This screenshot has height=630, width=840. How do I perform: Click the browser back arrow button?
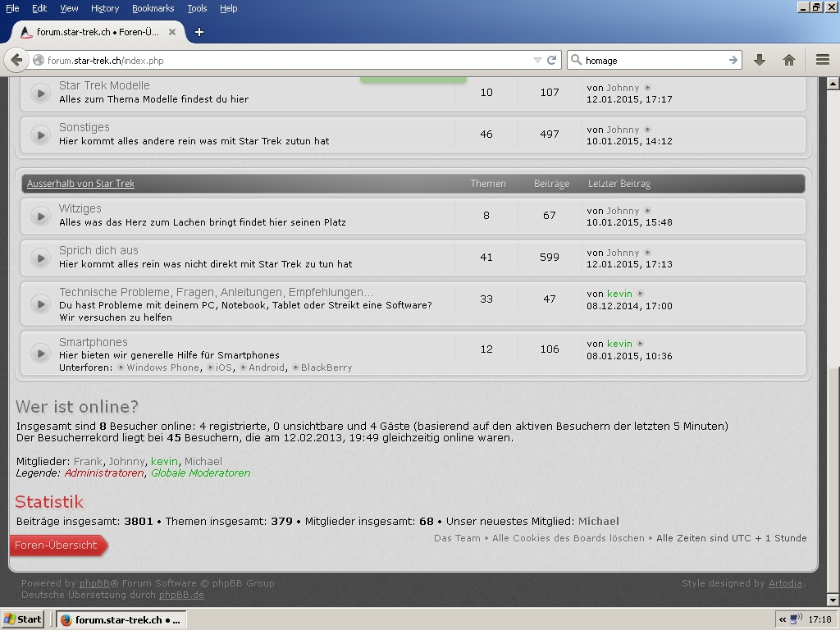pyautogui.click(x=16, y=60)
